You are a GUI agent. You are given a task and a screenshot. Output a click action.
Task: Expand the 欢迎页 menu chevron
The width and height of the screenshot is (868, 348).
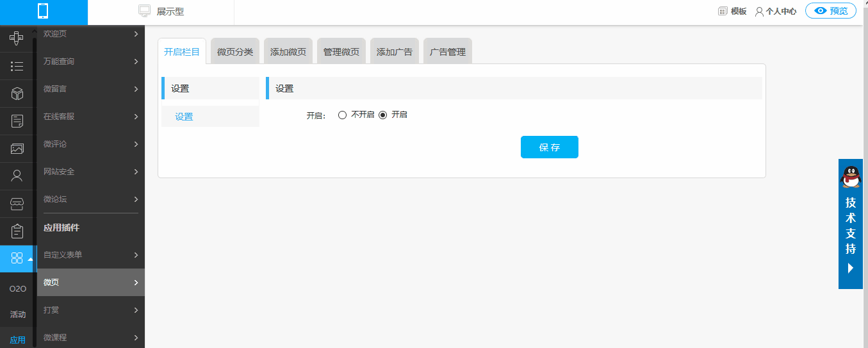[x=136, y=34]
